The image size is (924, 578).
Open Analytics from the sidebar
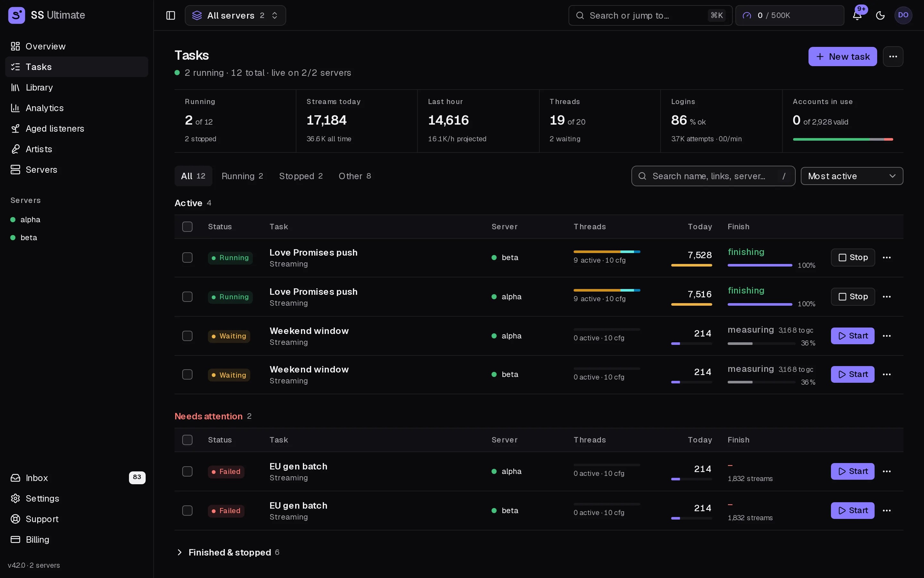77,108
